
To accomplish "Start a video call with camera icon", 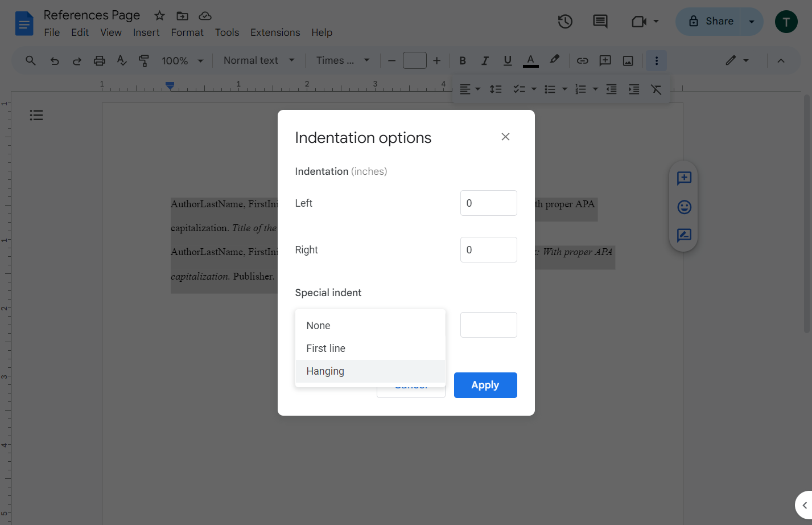I will 640,22.
